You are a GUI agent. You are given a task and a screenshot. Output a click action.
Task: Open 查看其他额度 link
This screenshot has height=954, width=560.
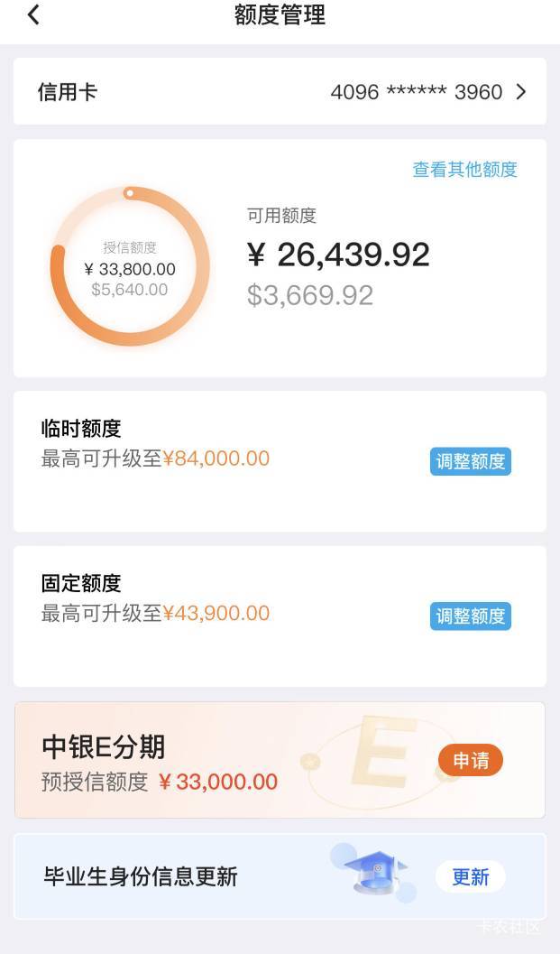tap(465, 170)
